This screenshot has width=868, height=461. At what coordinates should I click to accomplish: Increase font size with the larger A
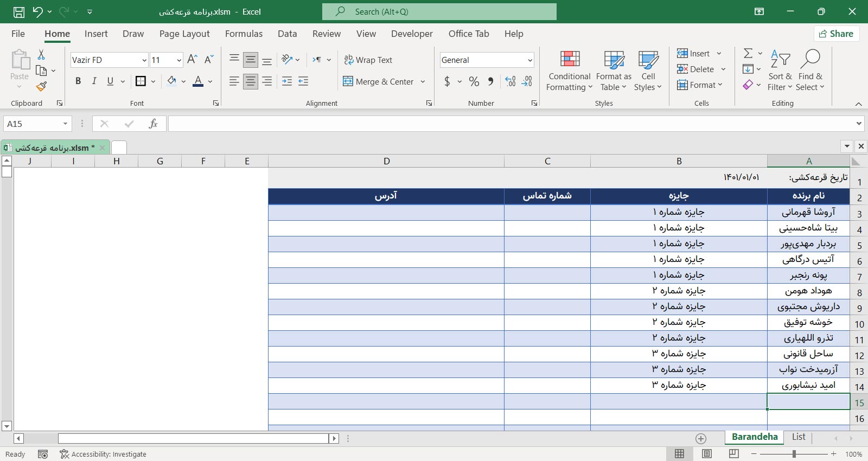point(192,60)
